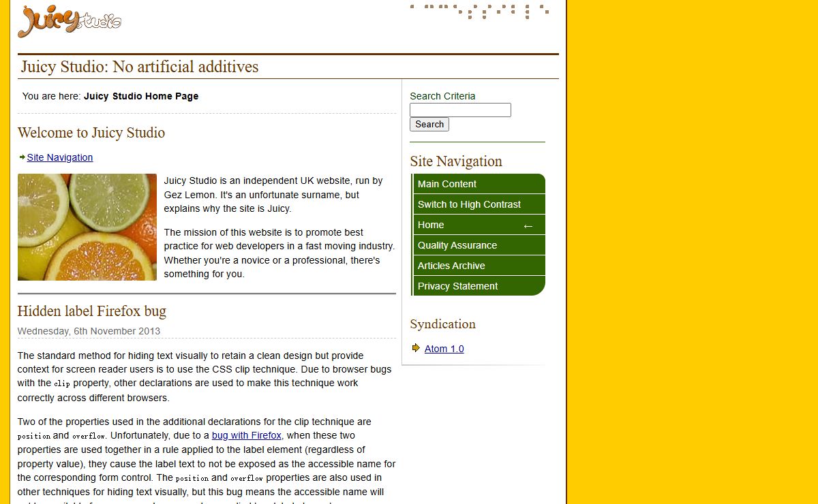Follow the 'bug with Firefox' link
Viewport: 818px width, 504px height.
click(247, 435)
